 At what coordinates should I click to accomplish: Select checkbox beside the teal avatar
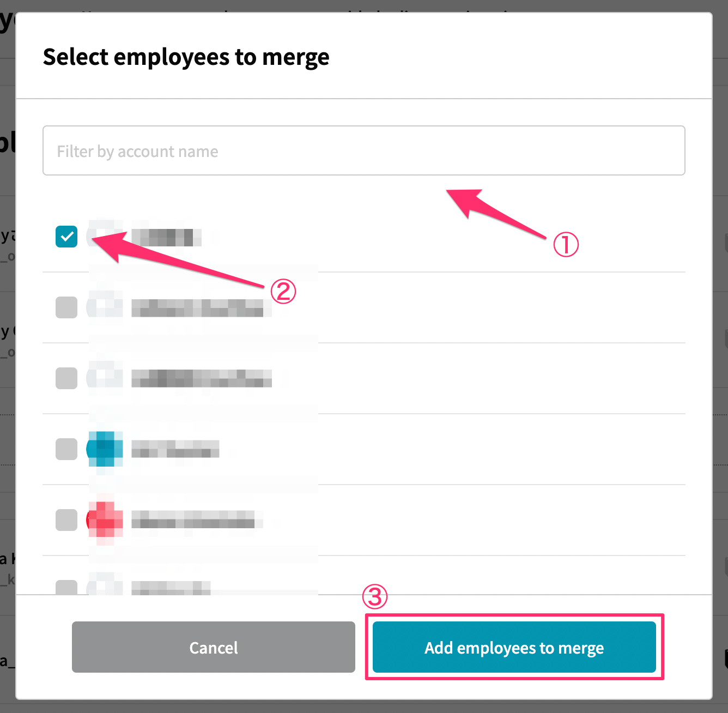pyautogui.click(x=66, y=449)
